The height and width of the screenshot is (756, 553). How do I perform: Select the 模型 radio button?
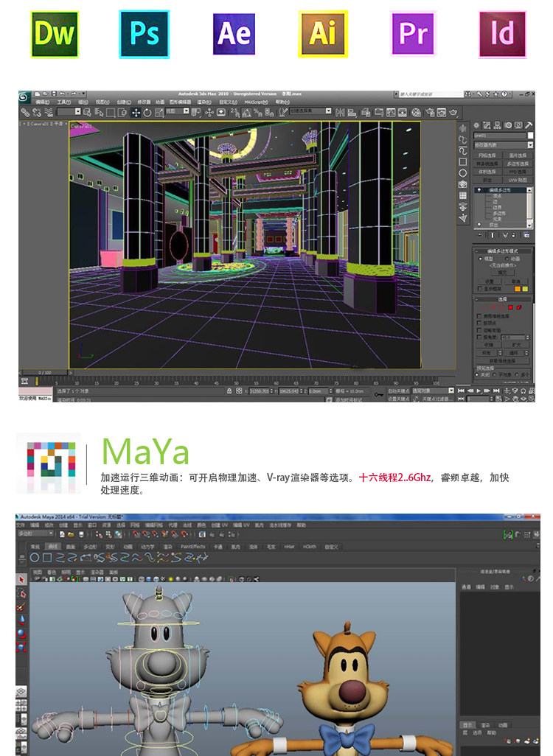[481, 259]
